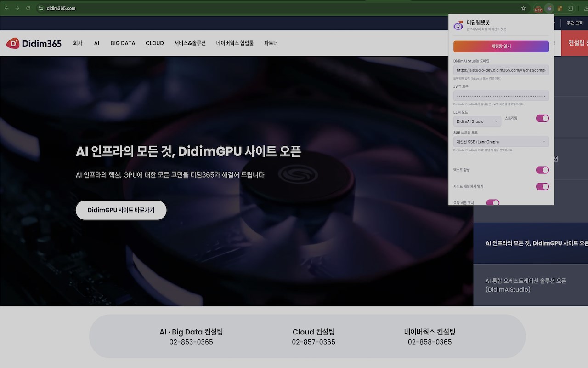Click the JWT 토큰 password field

(x=501, y=96)
